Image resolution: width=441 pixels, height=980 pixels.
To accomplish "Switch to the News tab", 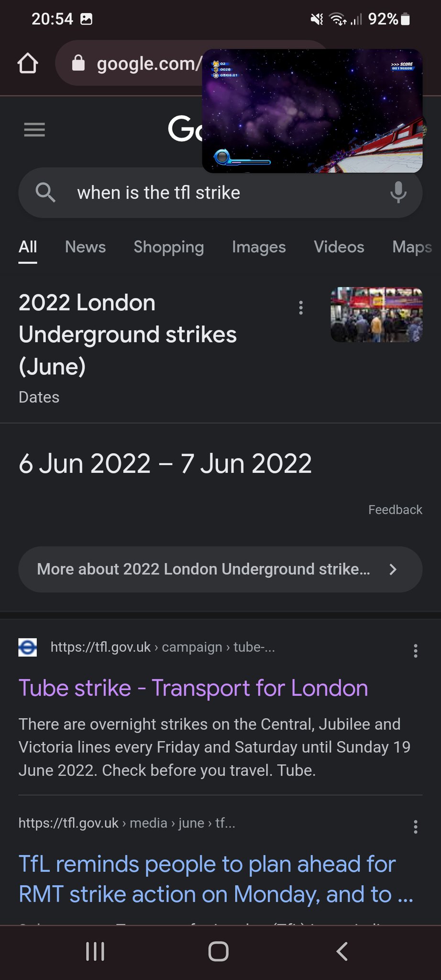I will (x=85, y=247).
